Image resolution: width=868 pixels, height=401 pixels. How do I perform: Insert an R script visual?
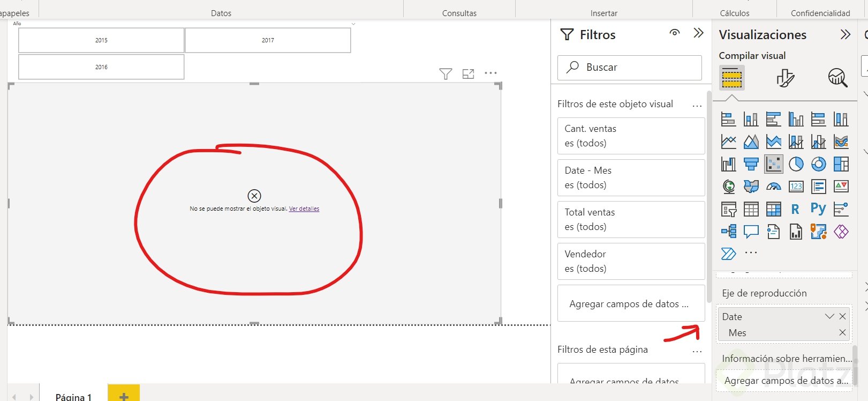(x=796, y=209)
